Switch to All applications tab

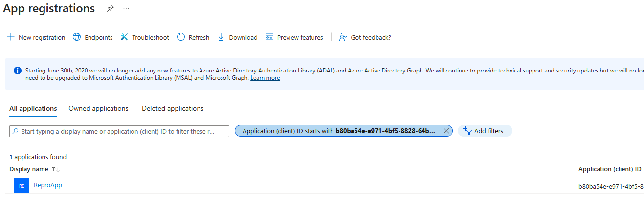[33, 109]
